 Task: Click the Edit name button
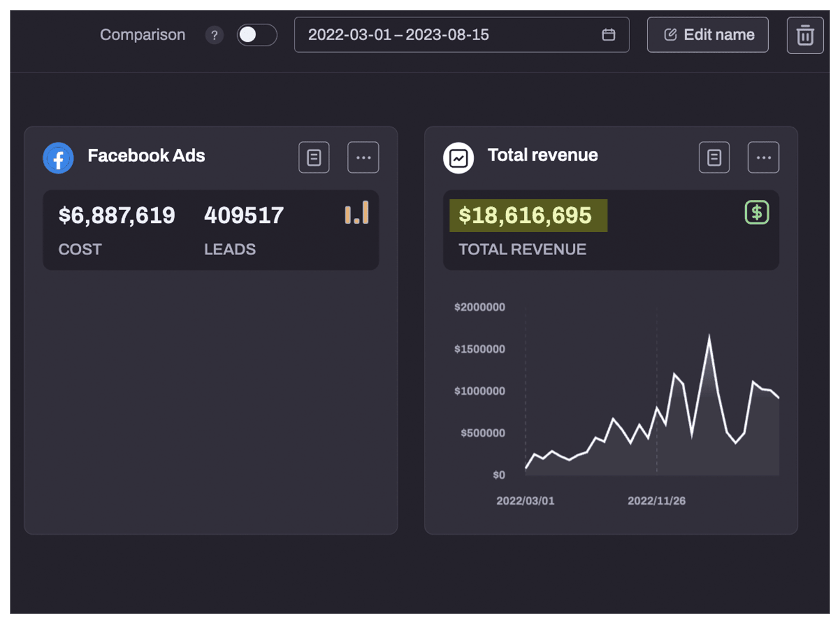coord(707,35)
